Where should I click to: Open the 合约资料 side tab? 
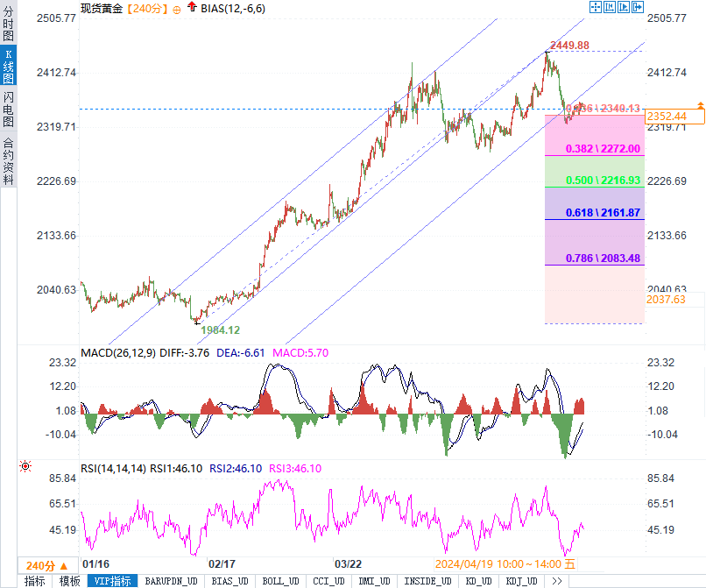point(8,160)
